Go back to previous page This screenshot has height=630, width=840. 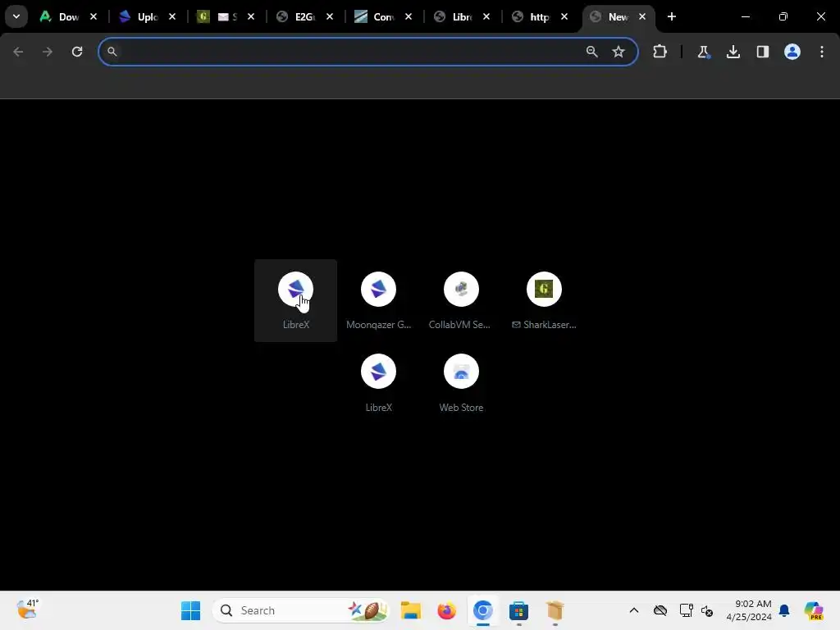(x=18, y=52)
